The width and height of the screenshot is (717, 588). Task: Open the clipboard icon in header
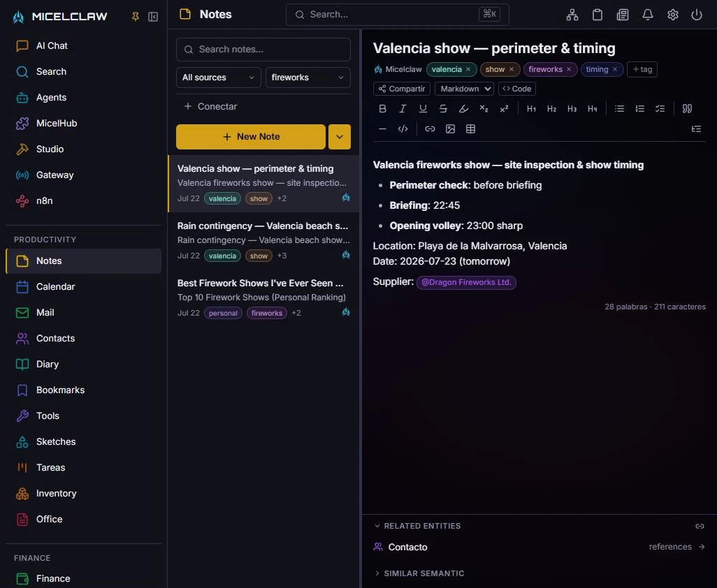597,15
